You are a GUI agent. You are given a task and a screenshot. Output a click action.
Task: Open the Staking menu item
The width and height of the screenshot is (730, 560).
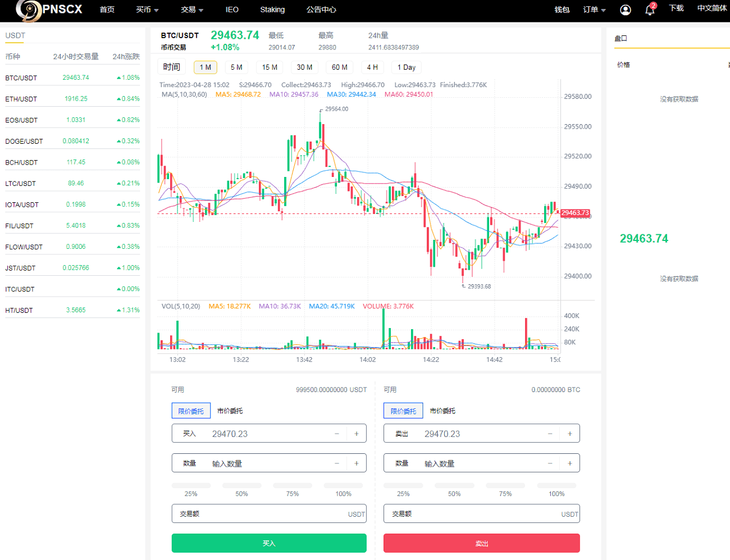[272, 10]
